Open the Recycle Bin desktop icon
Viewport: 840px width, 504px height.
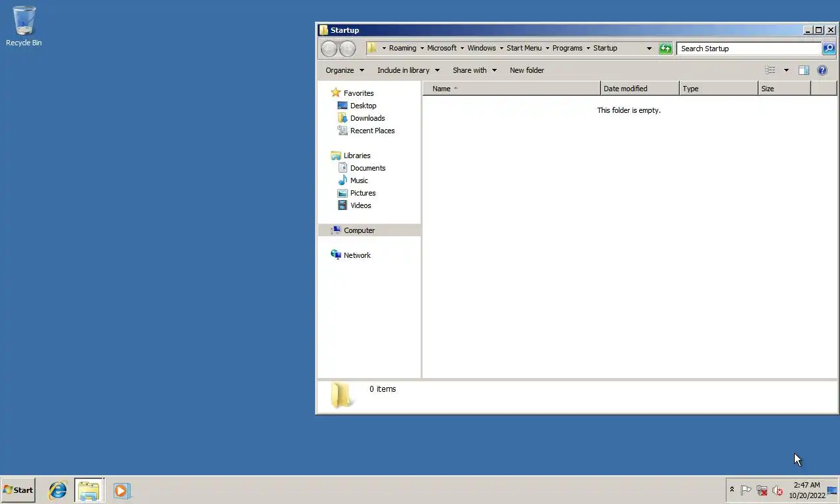click(x=24, y=26)
